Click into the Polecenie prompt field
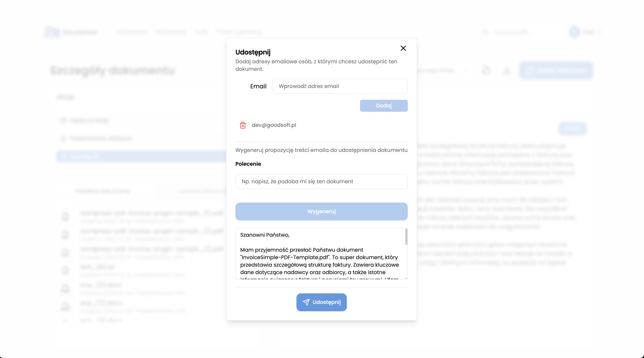Screen dimensions: 644x358 tap(321, 181)
